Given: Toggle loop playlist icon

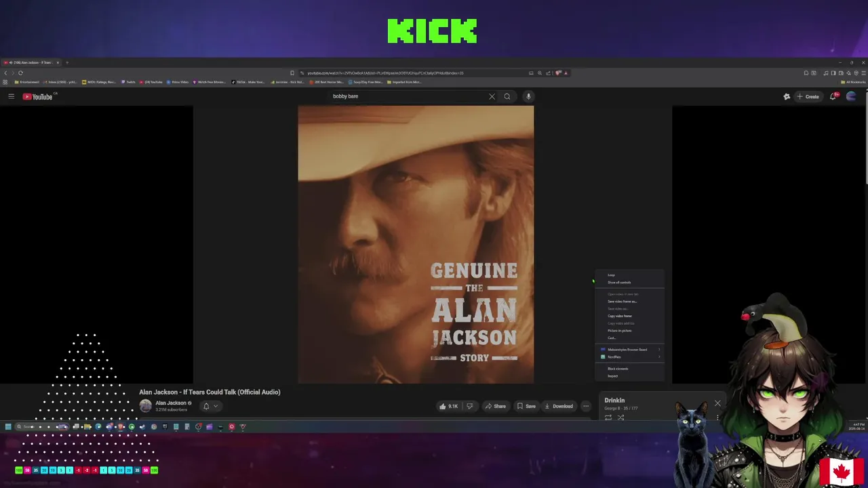Looking at the screenshot, I should tap(608, 418).
